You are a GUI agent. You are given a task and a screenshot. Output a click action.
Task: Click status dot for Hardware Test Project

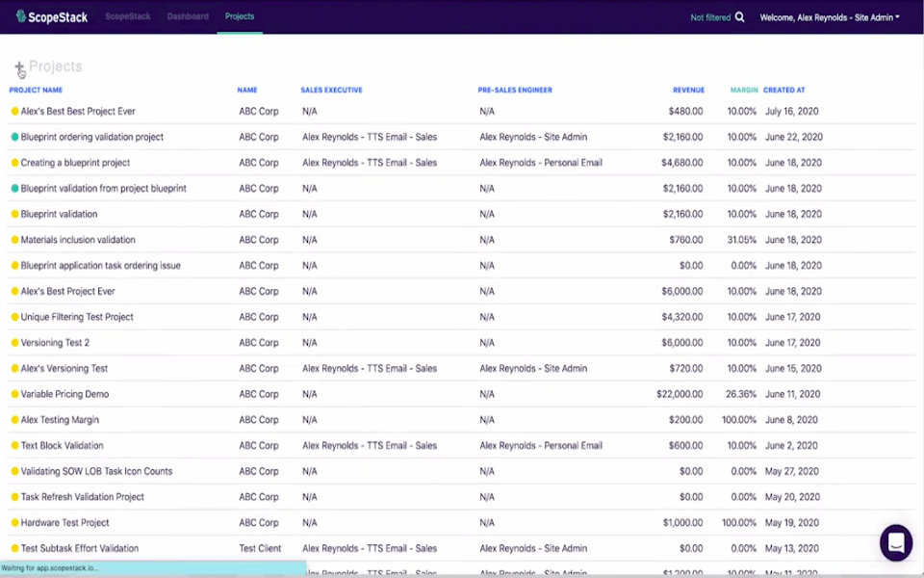tap(14, 522)
